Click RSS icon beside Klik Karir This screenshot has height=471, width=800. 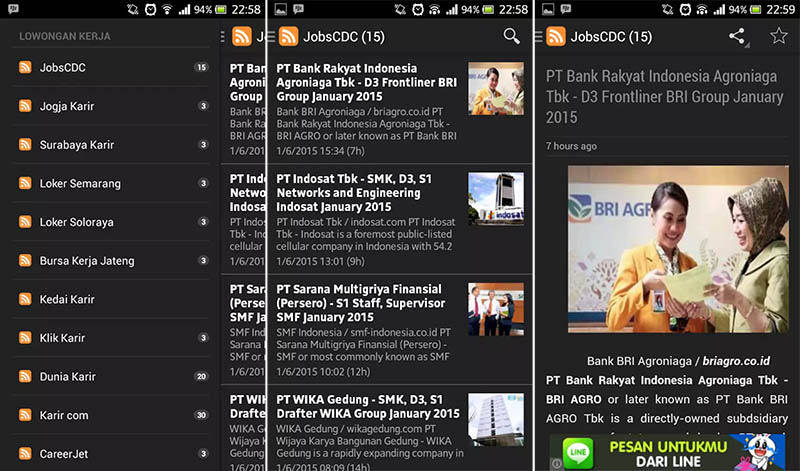tap(25, 338)
